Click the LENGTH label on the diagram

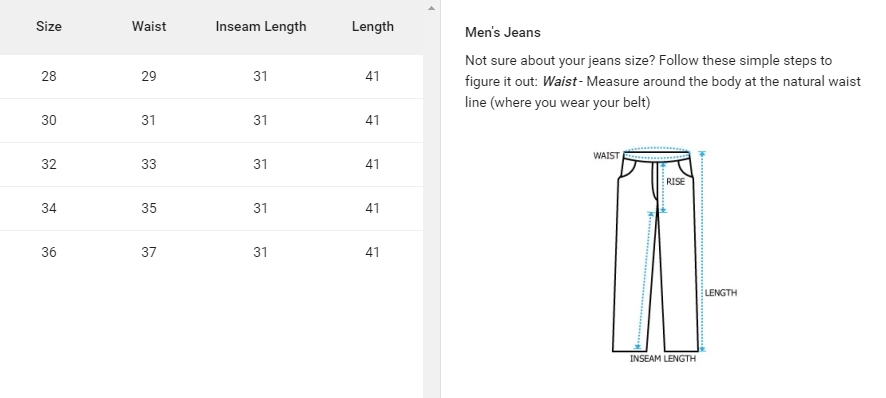click(720, 293)
